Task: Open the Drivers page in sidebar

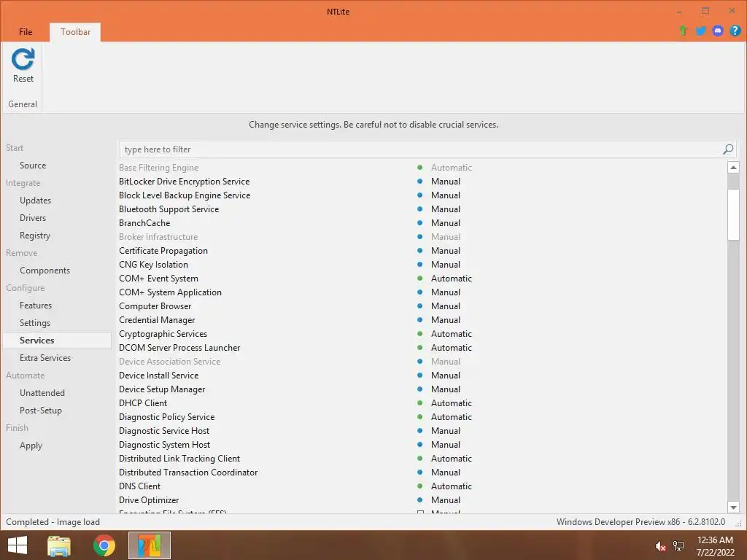Action: (33, 217)
